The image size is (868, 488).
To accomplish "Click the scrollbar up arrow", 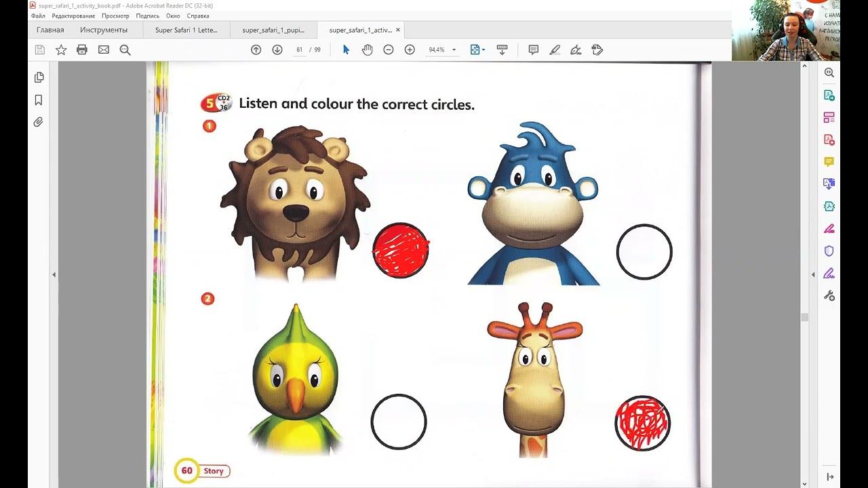I will click(x=805, y=66).
